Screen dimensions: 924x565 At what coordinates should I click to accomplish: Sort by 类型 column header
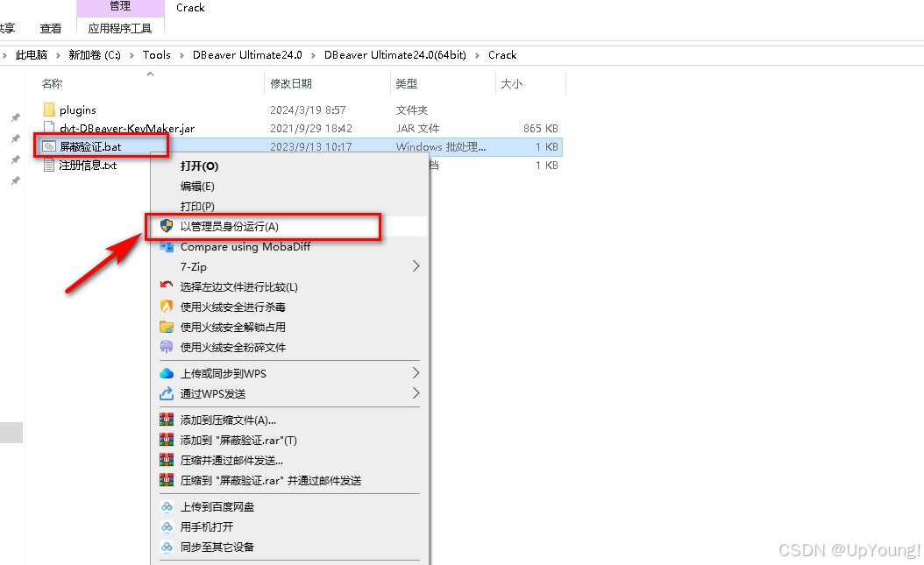pyautogui.click(x=407, y=83)
